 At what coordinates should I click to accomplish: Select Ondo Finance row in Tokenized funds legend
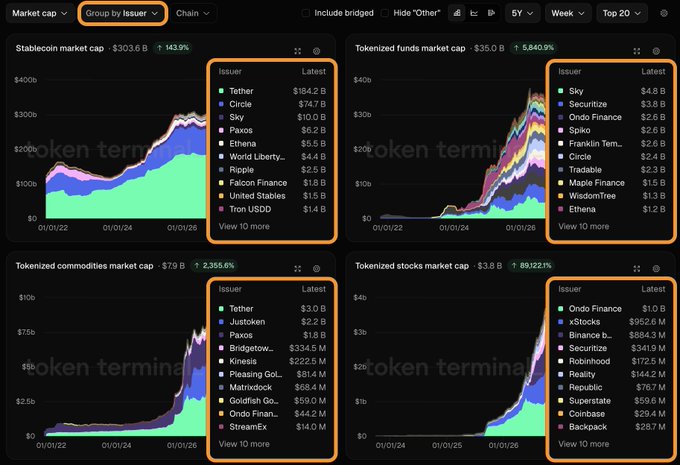(611, 117)
